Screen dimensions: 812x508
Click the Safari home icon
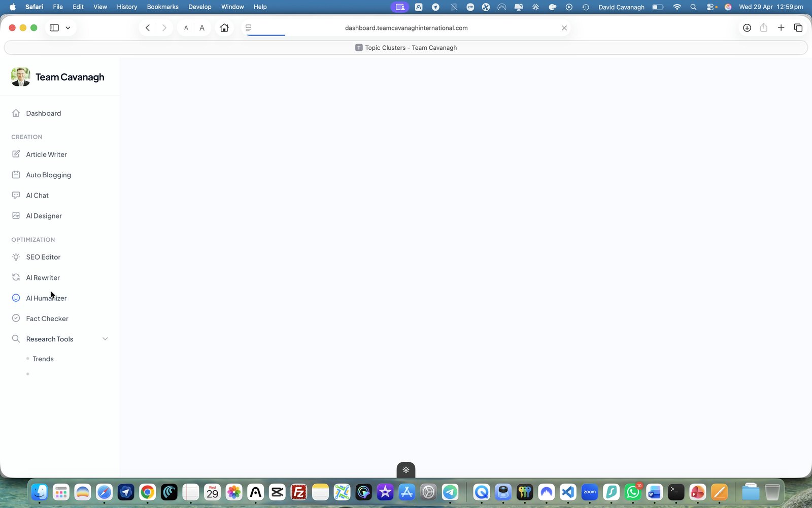pyautogui.click(x=224, y=28)
